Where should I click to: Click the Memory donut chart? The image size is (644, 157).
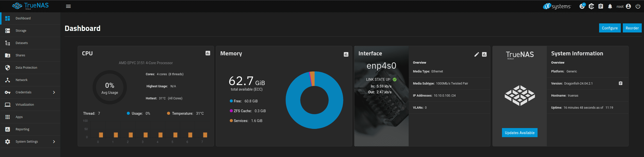coord(314,100)
